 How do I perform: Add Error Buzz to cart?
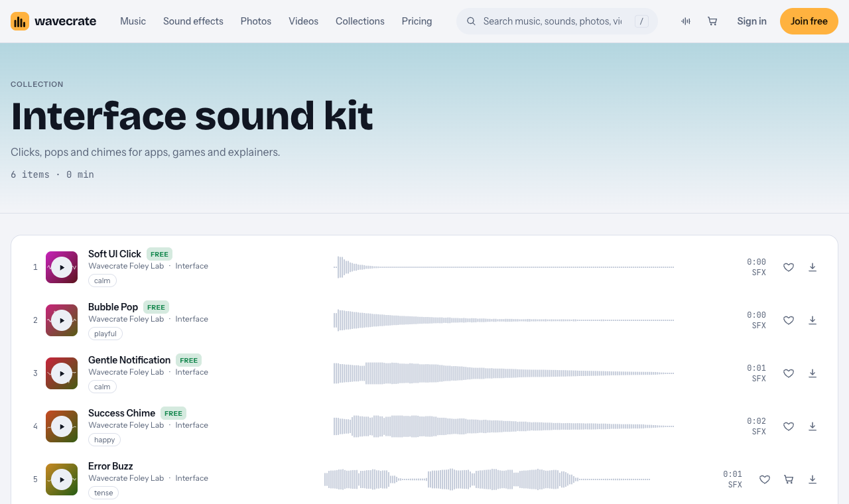(789, 479)
